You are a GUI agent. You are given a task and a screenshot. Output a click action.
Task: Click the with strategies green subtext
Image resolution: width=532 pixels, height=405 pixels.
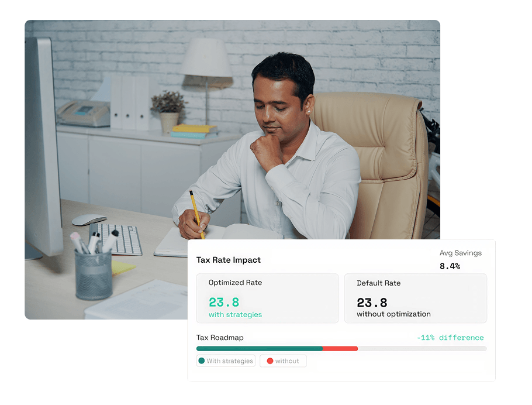235,315
